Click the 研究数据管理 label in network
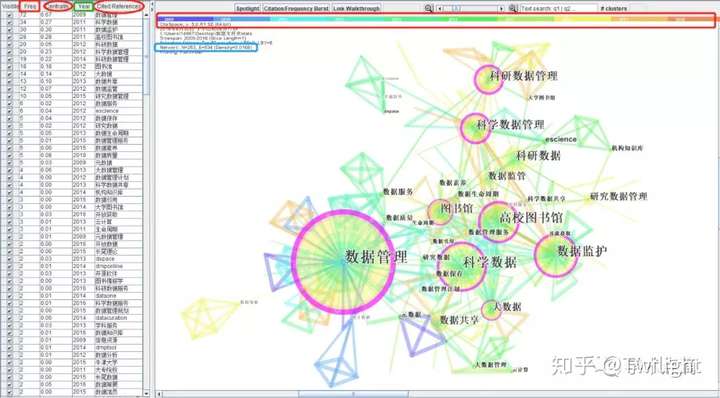 [x=619, y=196]
